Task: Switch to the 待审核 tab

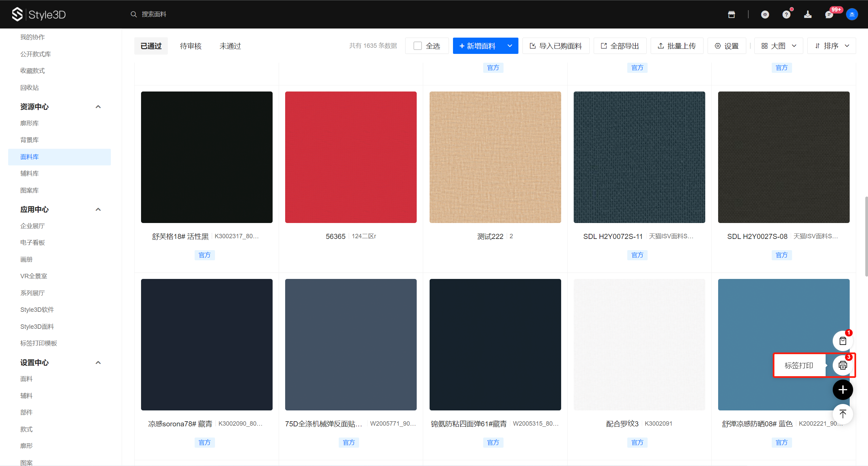Action: (x=191, y=46)
